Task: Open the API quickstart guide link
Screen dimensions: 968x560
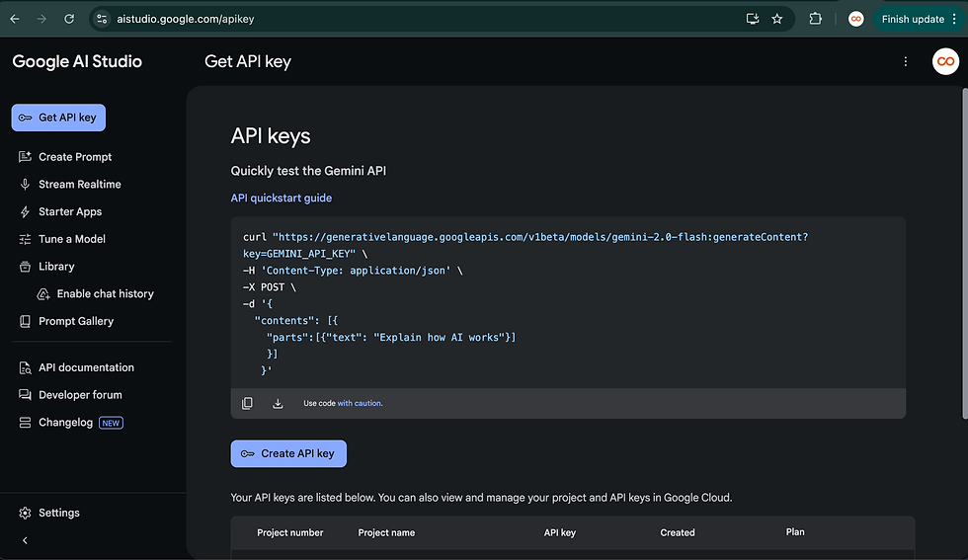Action: (281, 199)
